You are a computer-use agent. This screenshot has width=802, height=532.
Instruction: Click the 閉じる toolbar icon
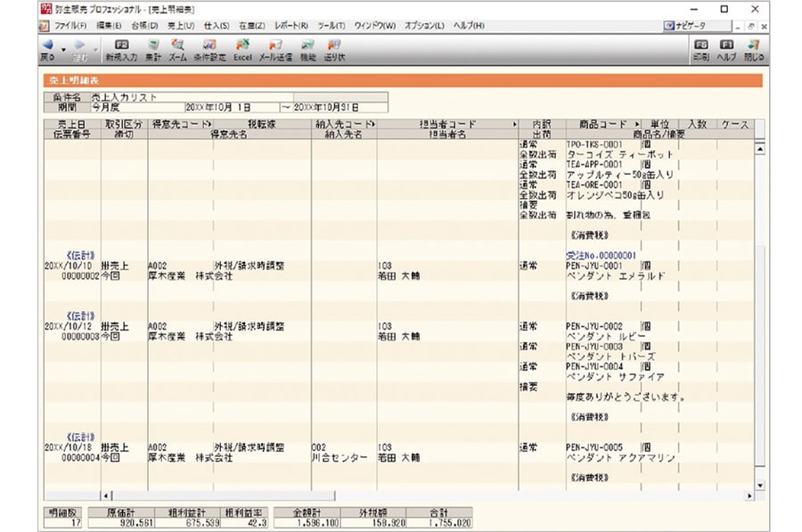click(753, 45)
